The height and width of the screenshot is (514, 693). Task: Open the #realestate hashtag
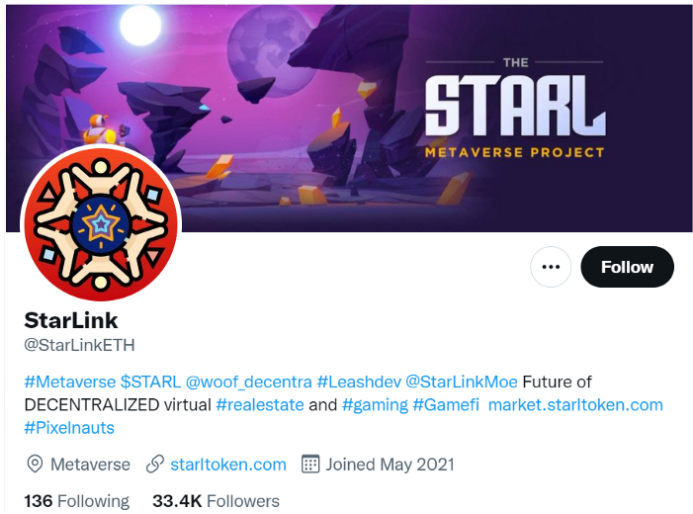[260, 405]
